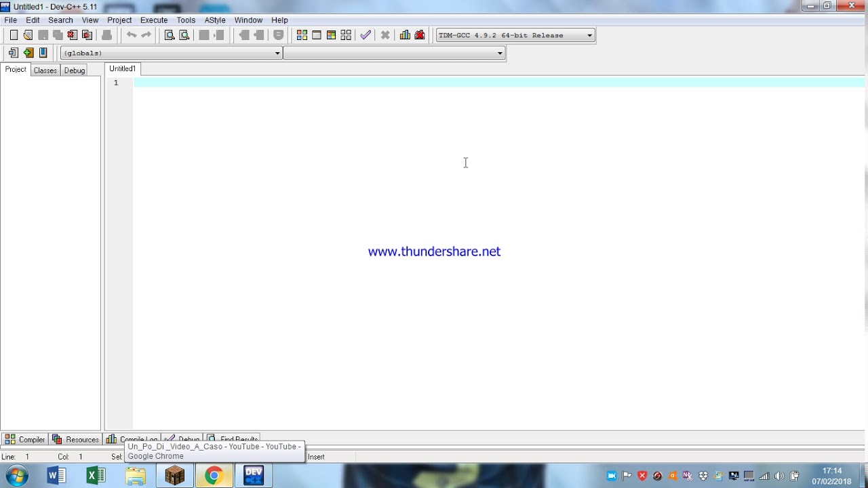Open Profile Analysis bar chart icon

pyautogui.click(x=405, y=35)
